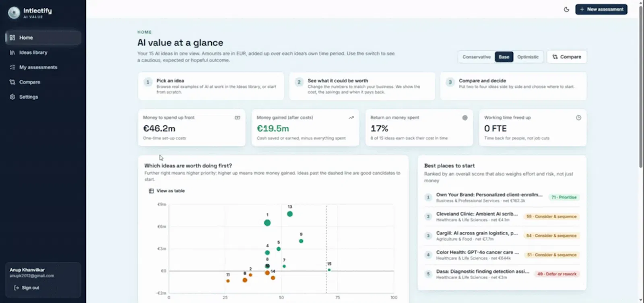This screenshot has width=644, height=303.
Task: Click the €46.2m up front value
Action: [x=159, y=128]
